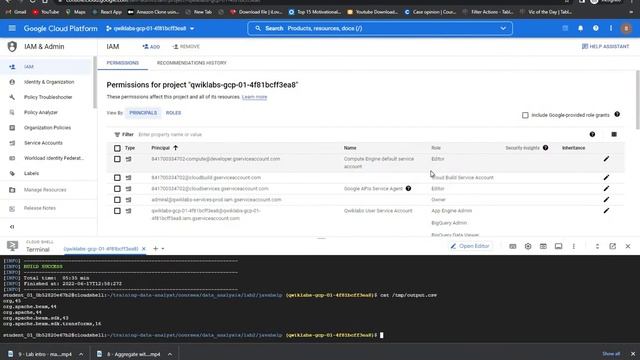Image resolution: width=640 pixels, height=360 pixels.
Task: Edit the Cloud Build Service Account row
Action: (606, 178)
